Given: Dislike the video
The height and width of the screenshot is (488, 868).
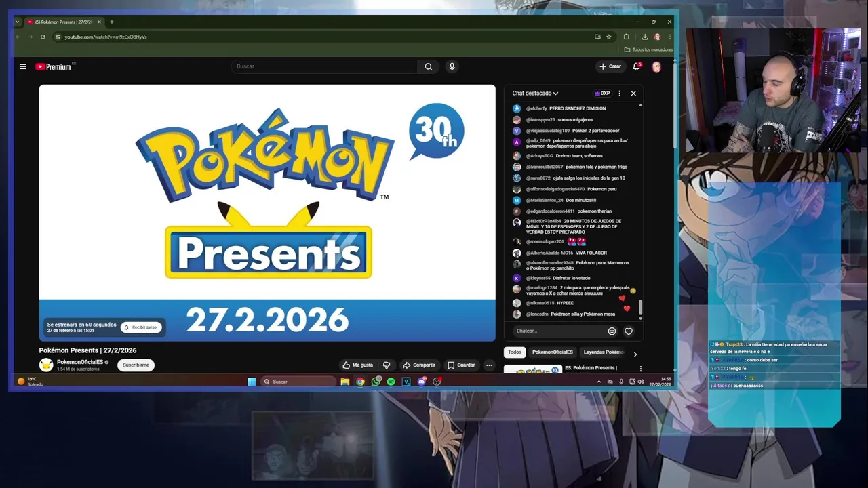Looking at the screenshot, I should point(387,365).
